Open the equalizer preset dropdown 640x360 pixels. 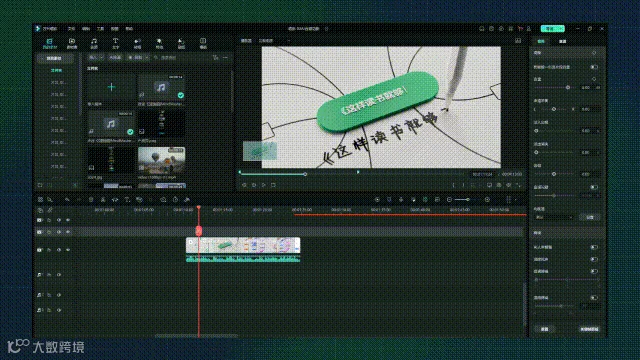554,218
